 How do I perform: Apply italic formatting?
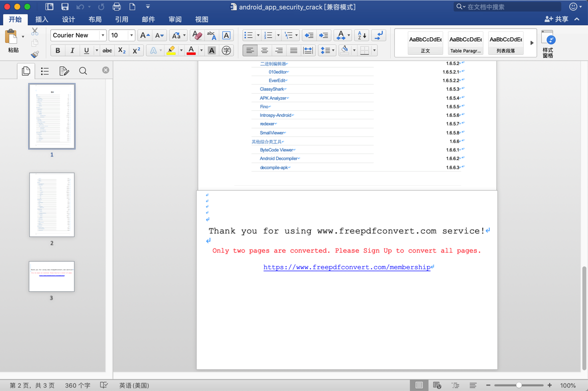[x=71, y=50]
